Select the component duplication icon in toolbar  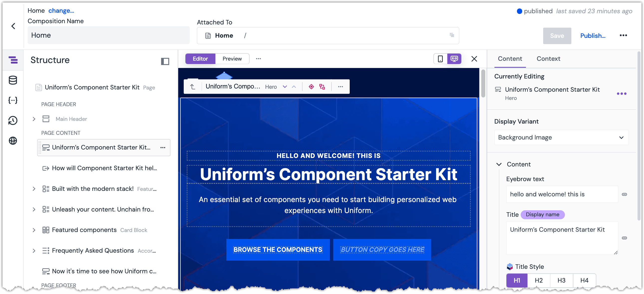coord(322,86)
